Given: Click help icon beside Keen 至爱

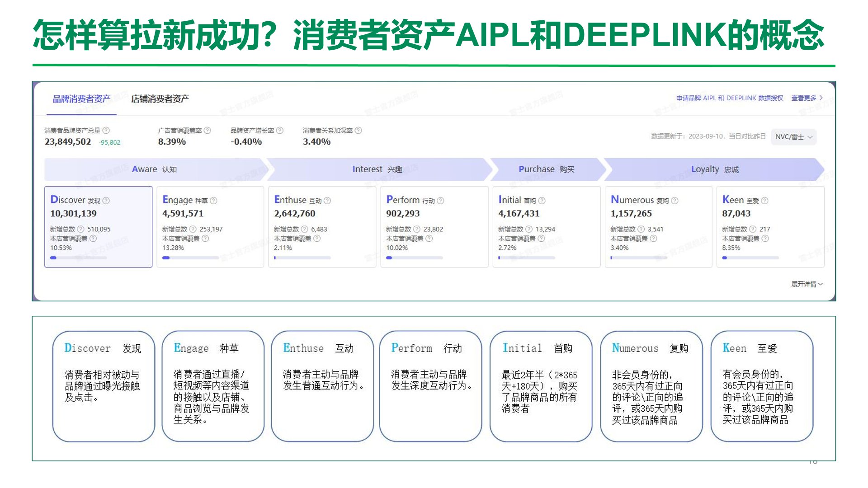Looking at the screenshot, I should (x=764, y=201).
